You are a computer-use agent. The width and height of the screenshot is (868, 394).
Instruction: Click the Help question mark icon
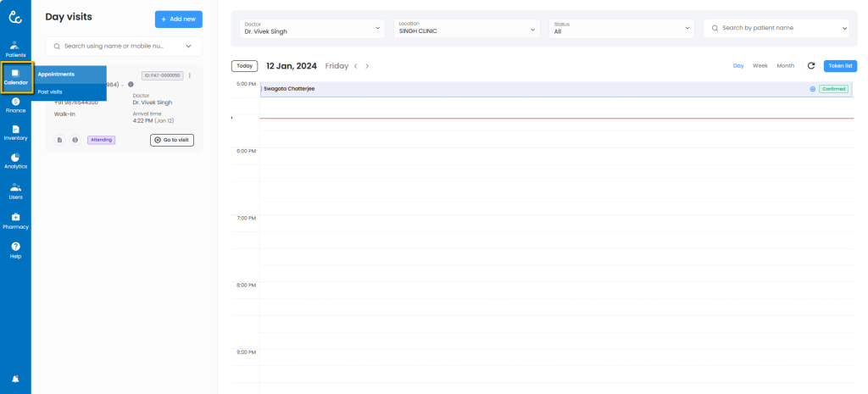pyautogui.click(x=15, y=249)
